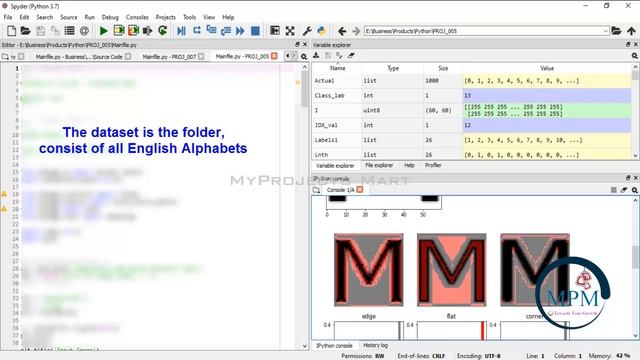Run file with the green play button
Image resolution: width=640 pixels, height=360 pixels.
pyautogui.click(x=104, y=31)
